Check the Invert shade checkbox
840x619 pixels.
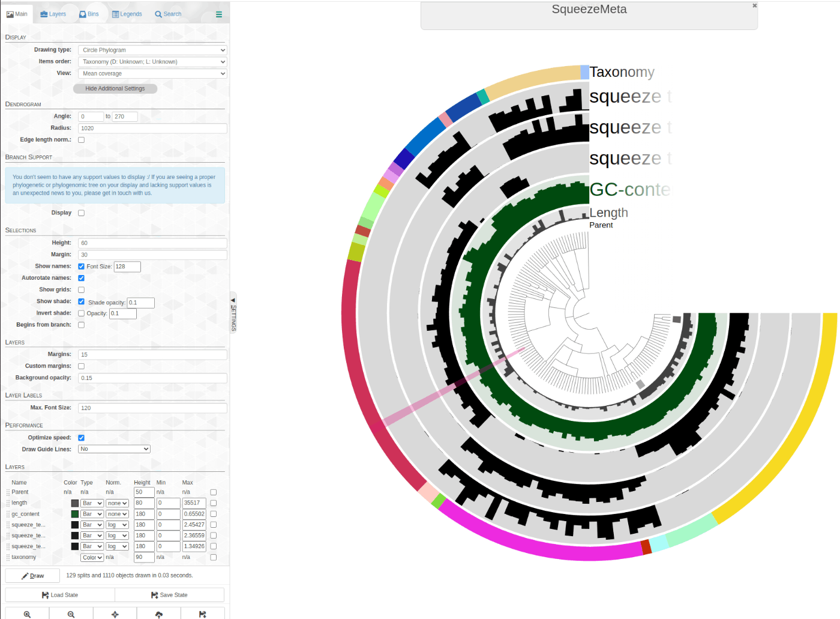pyautogui.click(x=82, y=313)
